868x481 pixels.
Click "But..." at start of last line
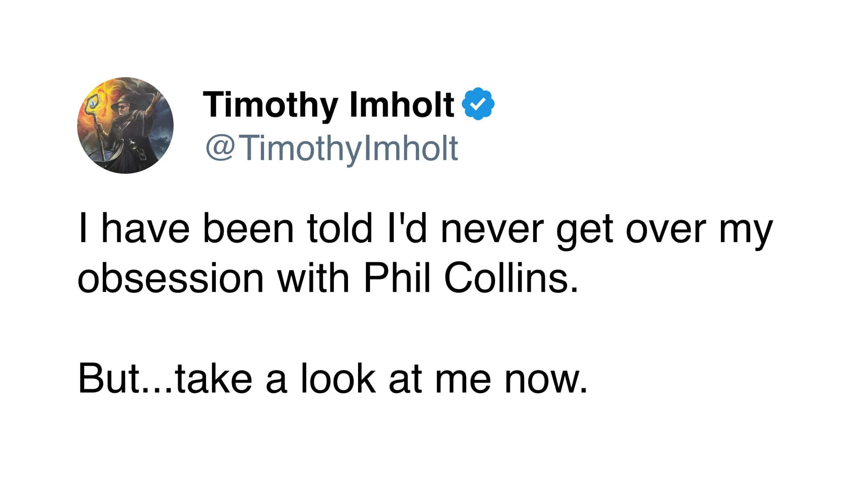click(125, 379)
